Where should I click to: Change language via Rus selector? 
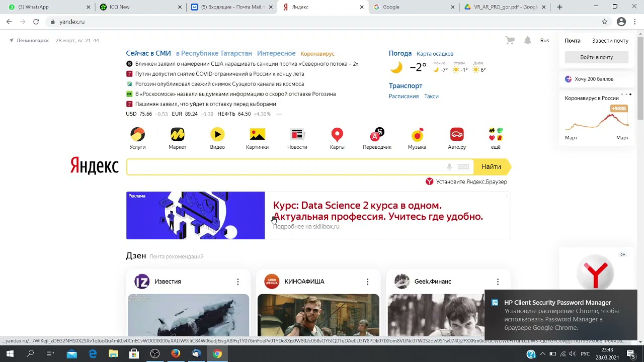(544, 41)
